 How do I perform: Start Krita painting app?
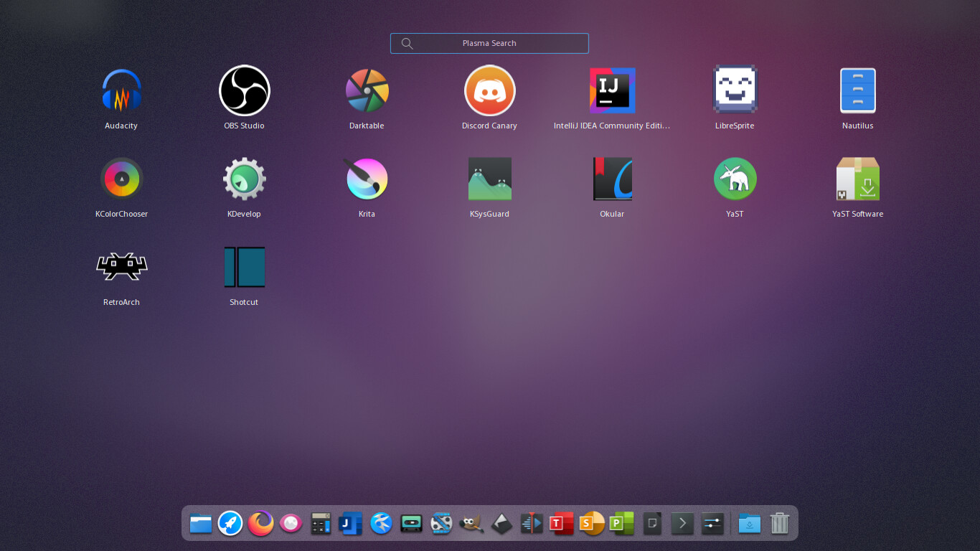pyautogui.click(x=367, y=179)
